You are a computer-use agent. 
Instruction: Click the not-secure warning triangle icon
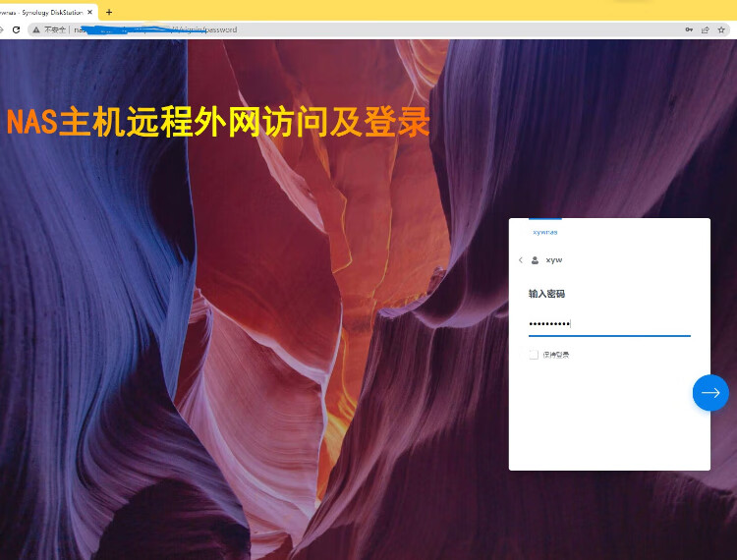pyautogui.click(x=36, y=29)
